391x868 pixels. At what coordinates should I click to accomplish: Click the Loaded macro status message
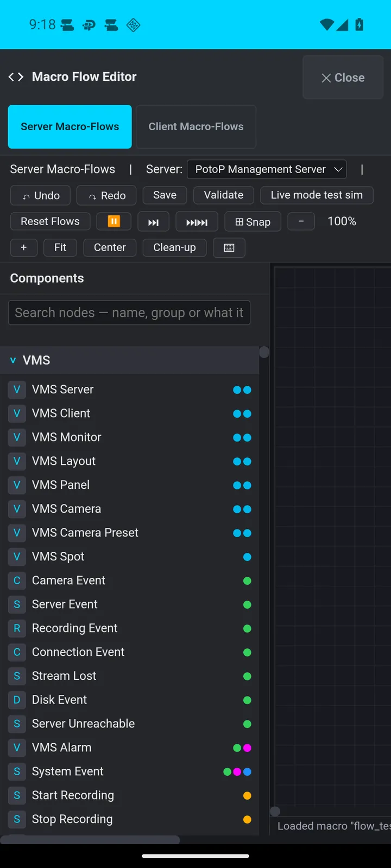[x=334, y=826]
